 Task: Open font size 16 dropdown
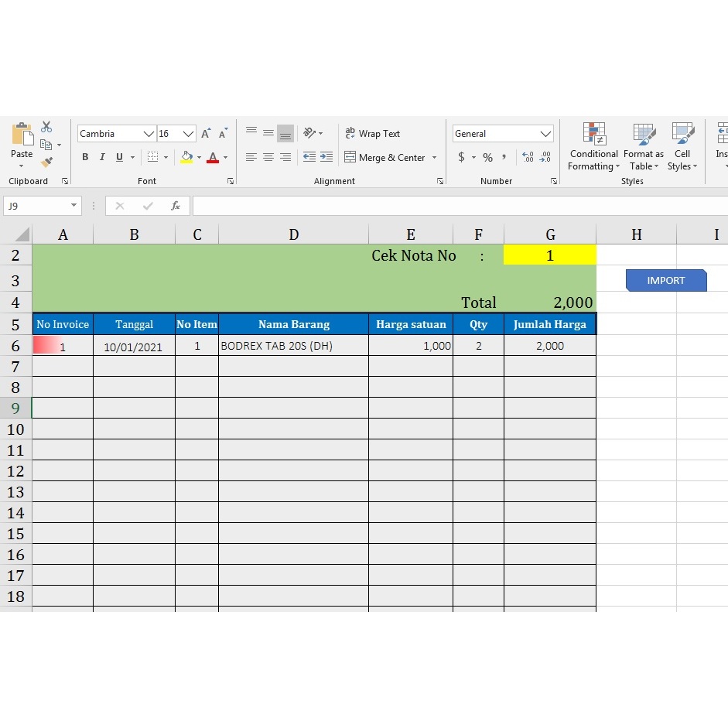(188, 134)
